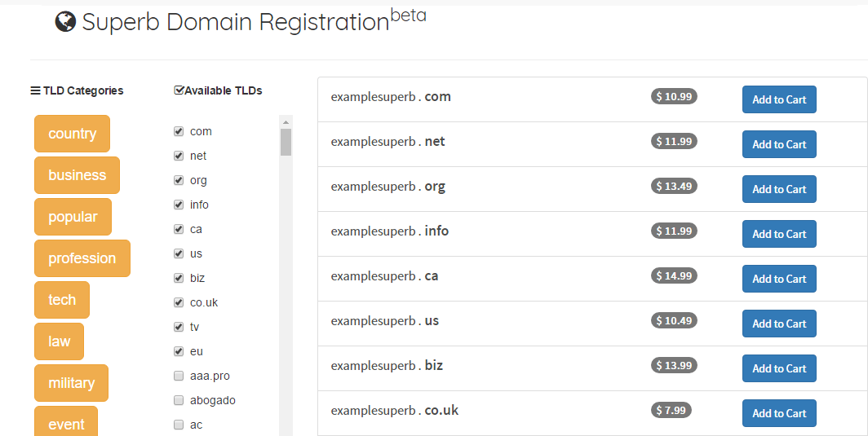Image resolution: width=868 pixels, height=436 pixels.
Task: Click the scroll-up arrow of TLD list
Action: [286, 122]
